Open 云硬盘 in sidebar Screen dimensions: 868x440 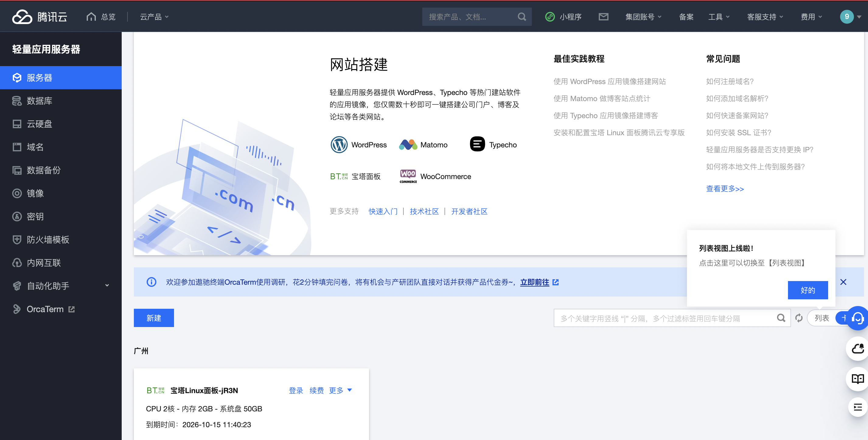(x=61, y=124)
